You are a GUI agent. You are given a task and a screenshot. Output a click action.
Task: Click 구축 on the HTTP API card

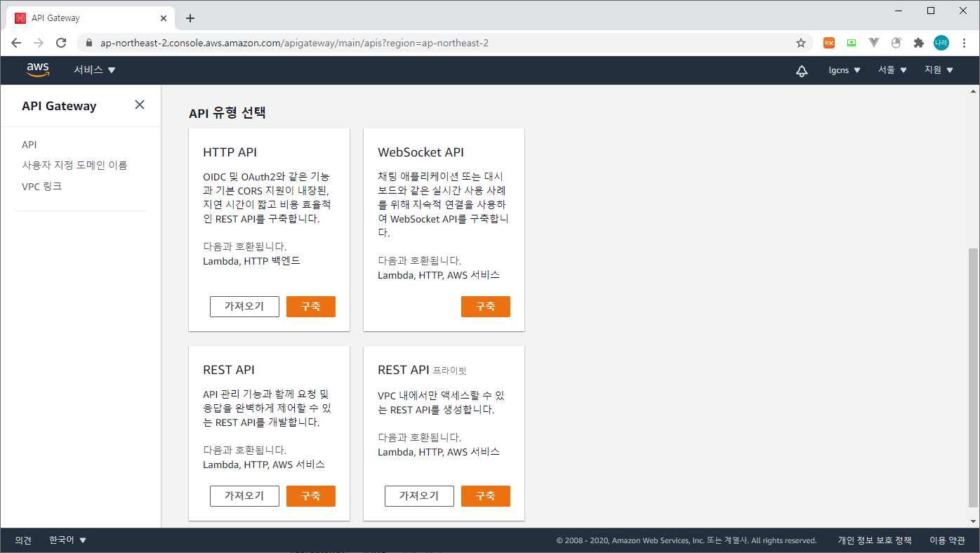(311, 307)
